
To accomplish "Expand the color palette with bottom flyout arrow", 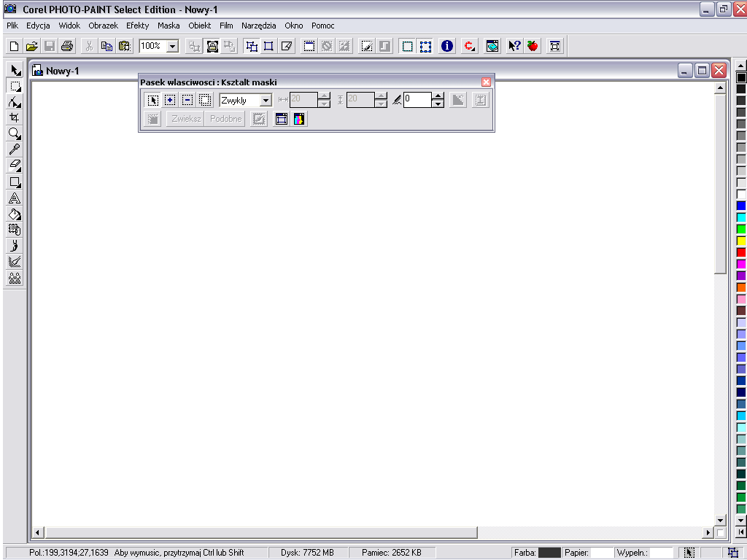I will tap(741, 532).
